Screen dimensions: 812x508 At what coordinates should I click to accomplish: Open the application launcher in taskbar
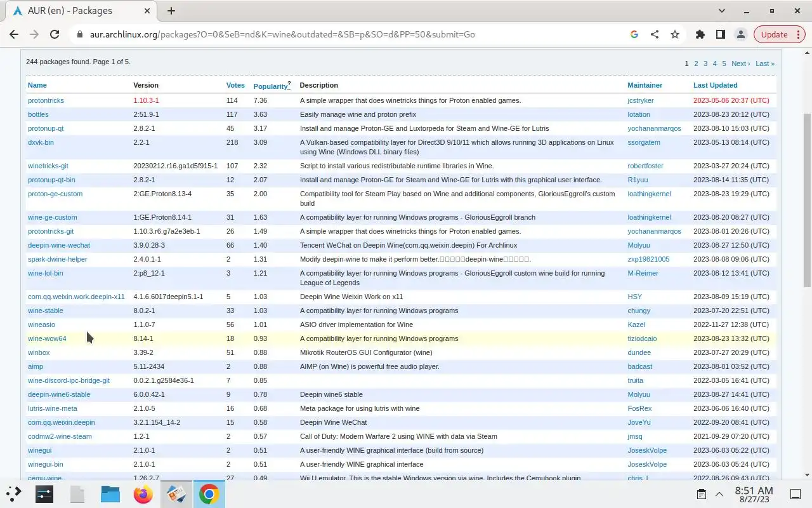[14, 493]
